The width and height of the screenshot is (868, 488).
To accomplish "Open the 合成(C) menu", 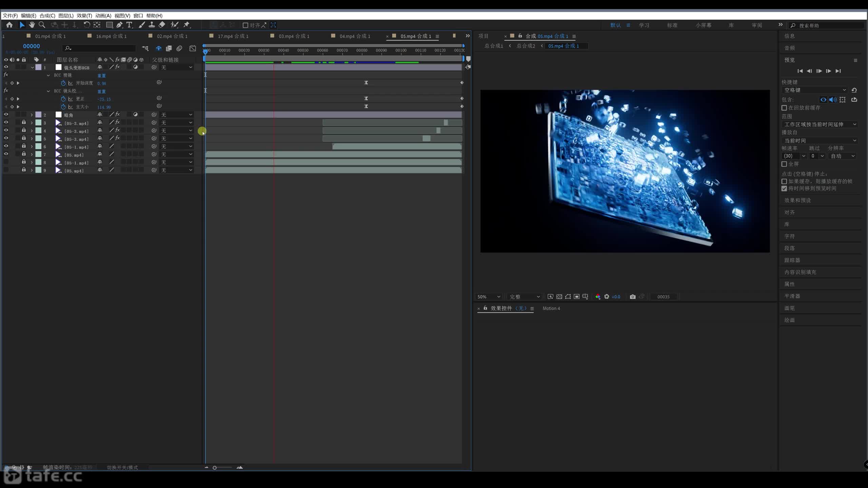I will pyautogui.click(x=47, y=16).
